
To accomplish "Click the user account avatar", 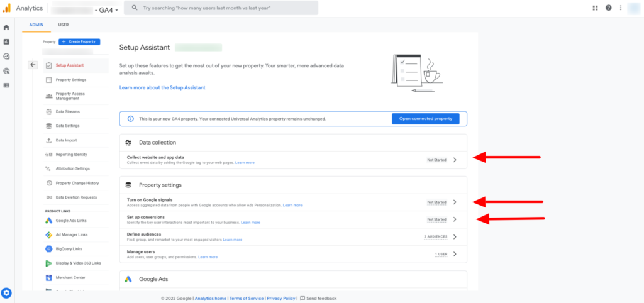I will pos(633,8).
